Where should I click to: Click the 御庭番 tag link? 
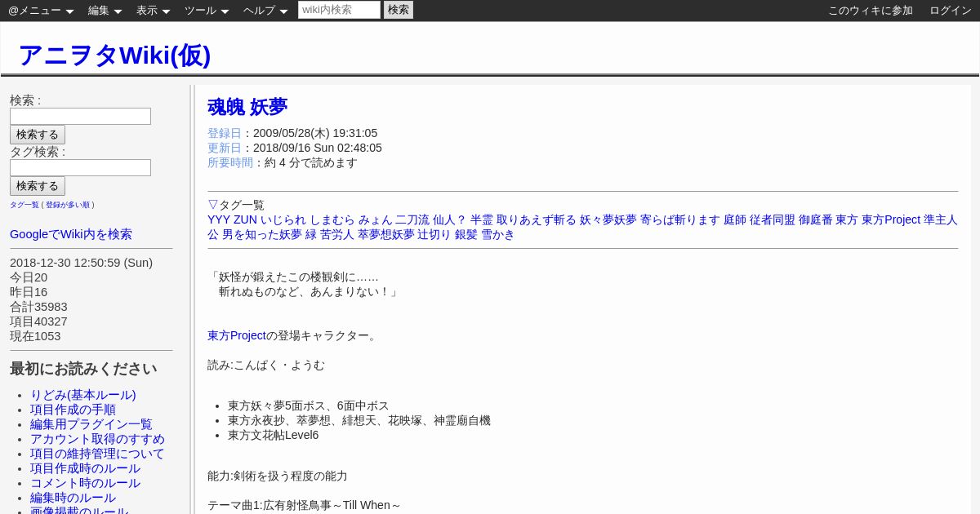[x=816, y=219]
